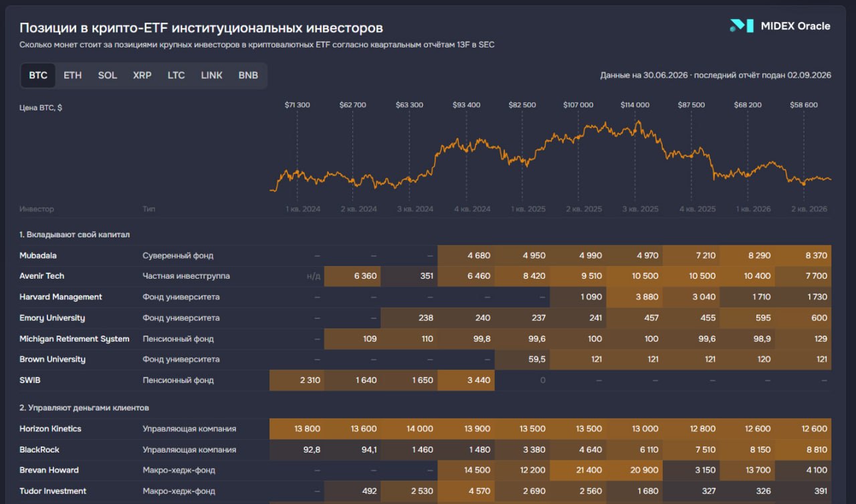Click the BlackRock investor name
Viewport: 856px width, 504px height.
[39, 449]
